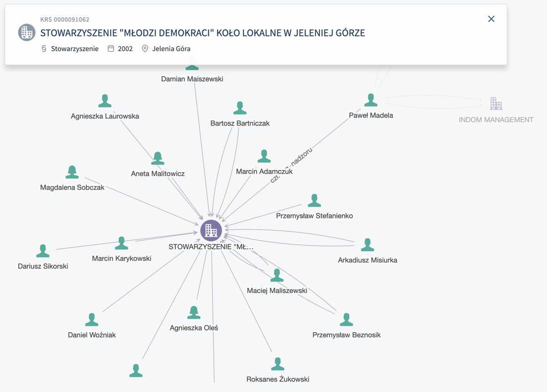The image size is (547, 392).
Task: Click the building icon in the header card
Action: [26, 33]
